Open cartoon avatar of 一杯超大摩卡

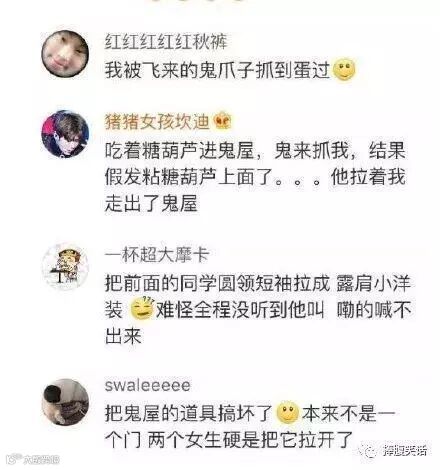pyautogui.click(x=65, y=267)
